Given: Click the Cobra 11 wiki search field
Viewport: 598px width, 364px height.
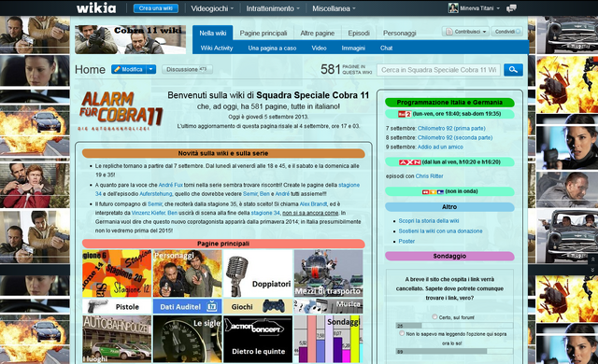Looking at the screenshot, I should (438, 70).
